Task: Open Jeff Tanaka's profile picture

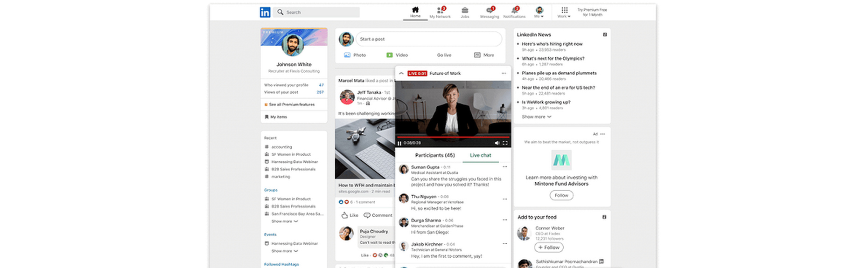Action: [x=347, y=97]
